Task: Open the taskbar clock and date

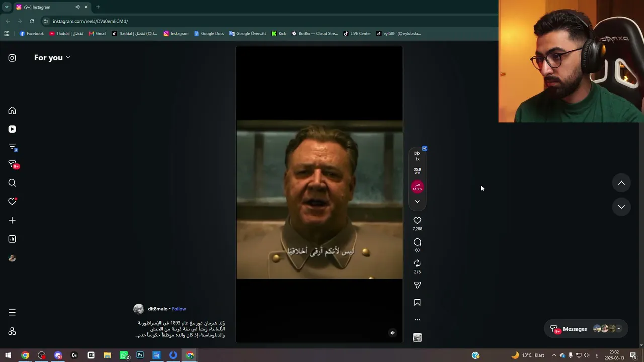Action: [x=614, y=355]
